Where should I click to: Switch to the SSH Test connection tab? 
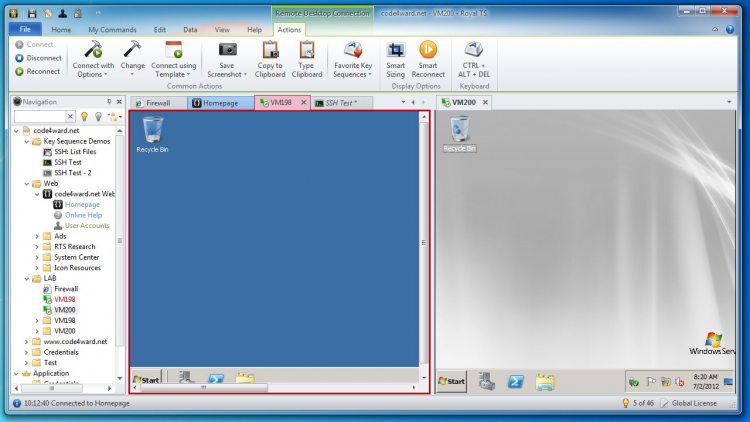(341, 103)
